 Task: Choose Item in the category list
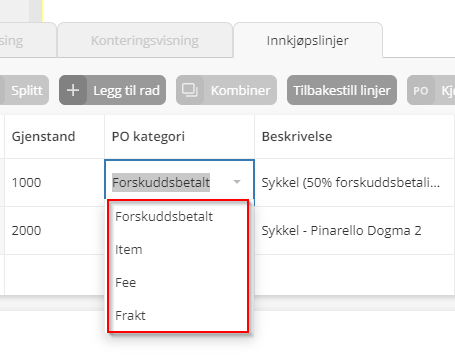click(129, 250)
